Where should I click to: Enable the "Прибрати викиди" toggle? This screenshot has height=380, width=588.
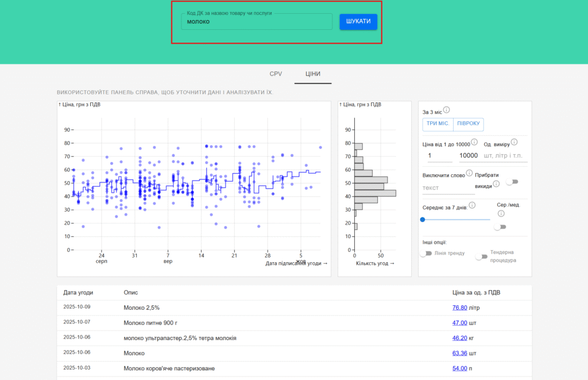[x=511, y=182]
